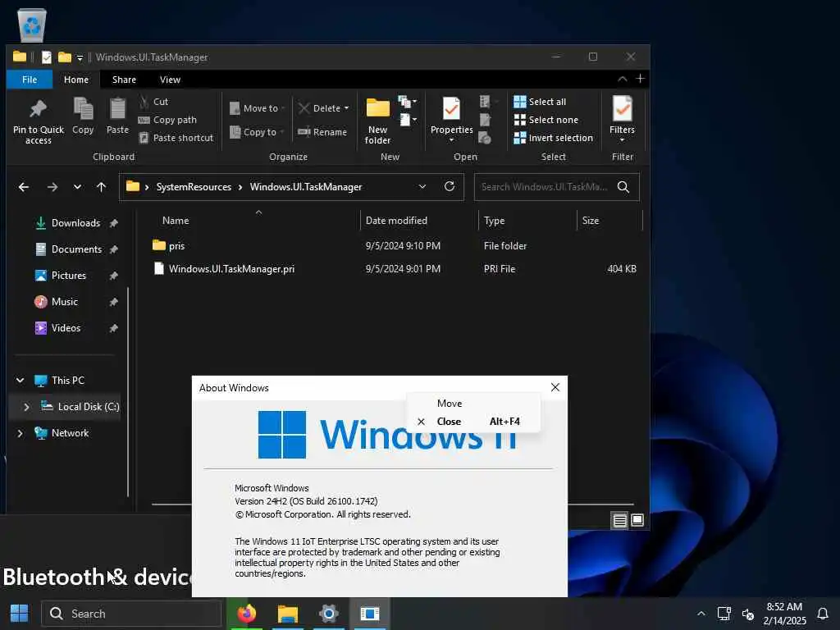This screenshot has height=630, width=840.
Task: Go back with the Explorer back arrow
Action: pyautogui.click(x=24, y=187)
